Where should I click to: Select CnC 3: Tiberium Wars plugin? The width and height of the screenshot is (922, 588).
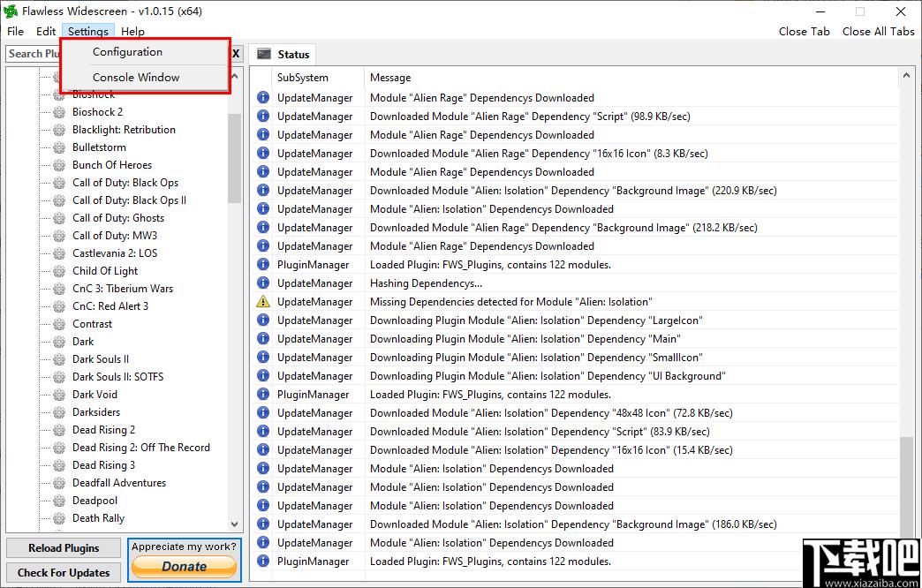pos(122,288)
